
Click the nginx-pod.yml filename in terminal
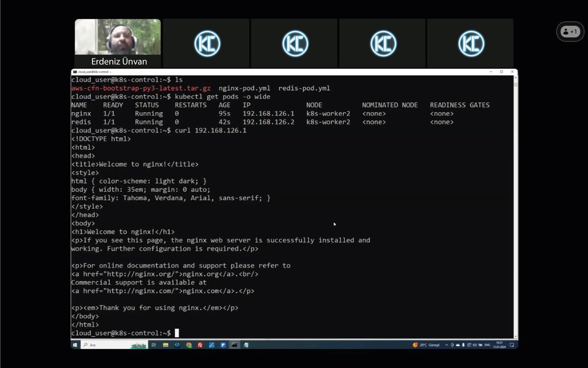pos(245,88)
